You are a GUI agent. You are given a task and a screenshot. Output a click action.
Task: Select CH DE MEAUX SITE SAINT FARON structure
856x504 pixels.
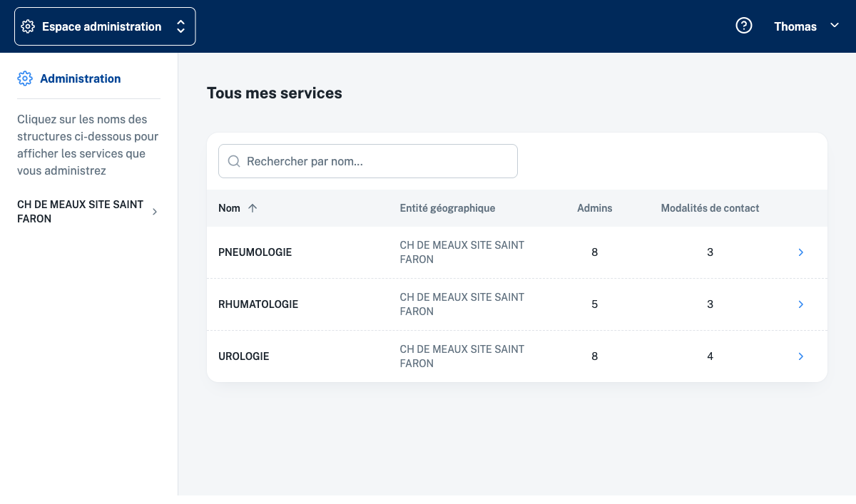80,212
